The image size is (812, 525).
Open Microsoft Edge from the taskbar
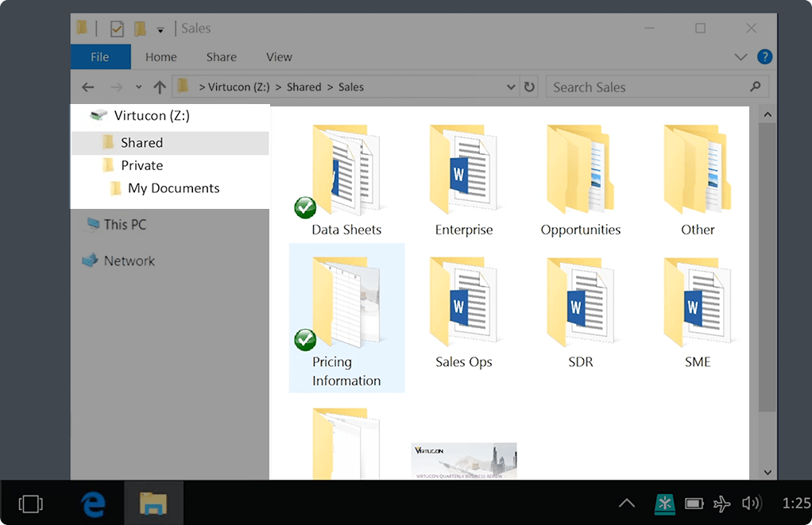pyautogui.click(x=93, y=503)
